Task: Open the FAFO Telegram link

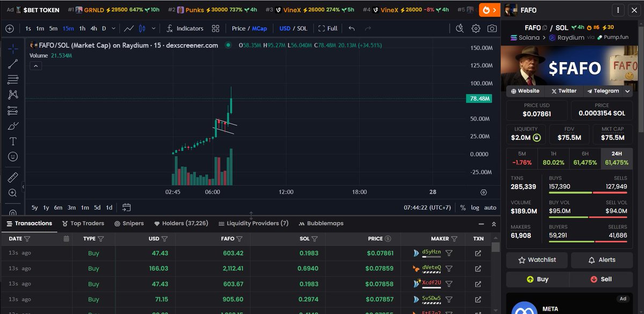Action: pyautogui.click(x=603, y=91)
